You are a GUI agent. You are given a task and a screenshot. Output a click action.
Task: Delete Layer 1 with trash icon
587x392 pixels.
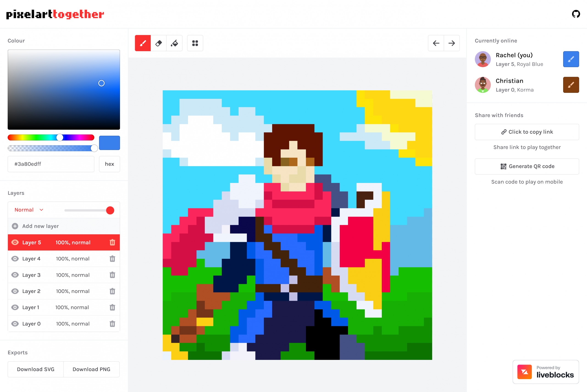pos(113,307)
